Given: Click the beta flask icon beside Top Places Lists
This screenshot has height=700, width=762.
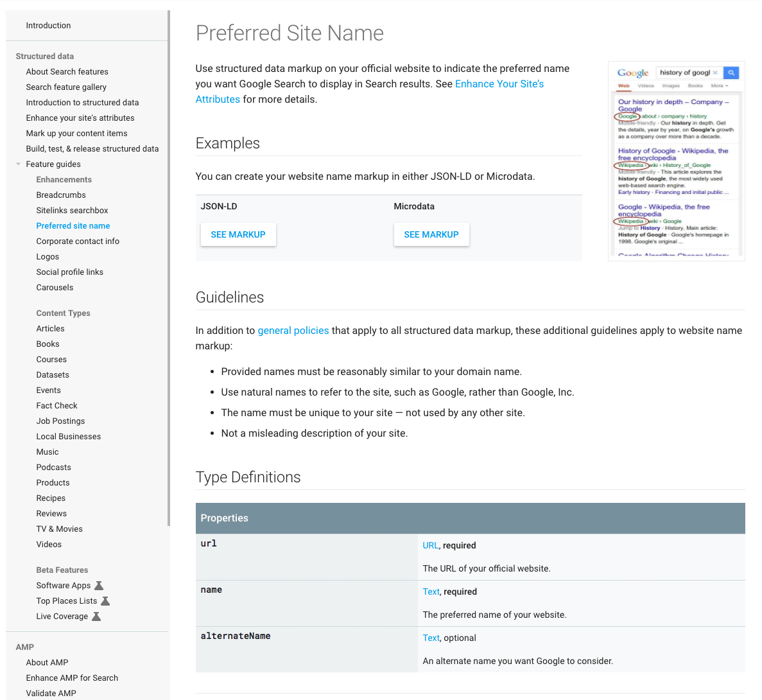Looking at the screenshot, I should [x=105, y=600].
